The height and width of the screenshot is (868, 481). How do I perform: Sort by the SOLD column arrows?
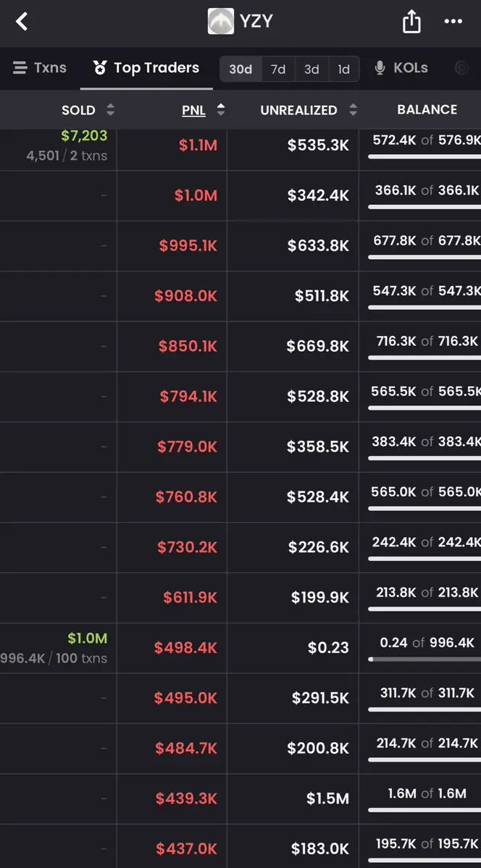pyautogui.click(x=110, y=109)
